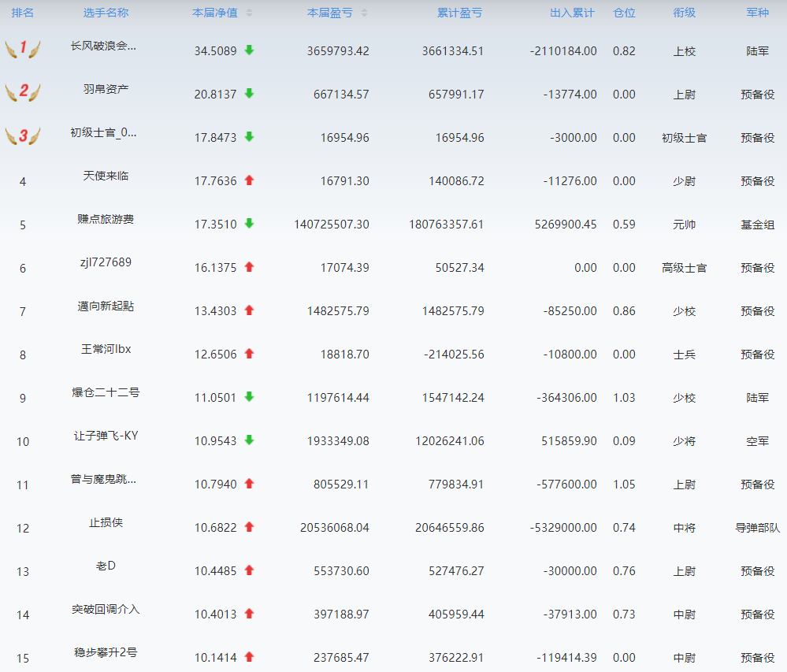The height and width of the screenshot is (672, 787).
Task: Open player 初级士官_0...
Action: pyautogui.click(x=103, y=132)
